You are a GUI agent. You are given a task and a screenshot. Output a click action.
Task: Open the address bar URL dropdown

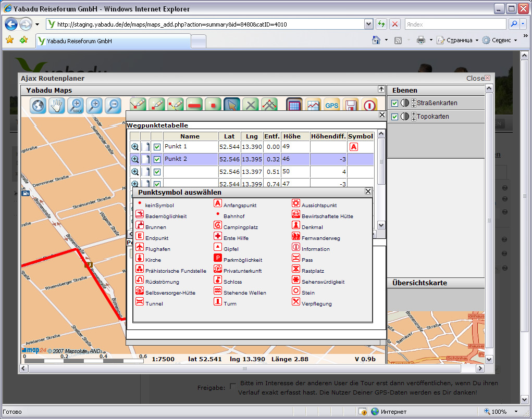coord(369,24)
